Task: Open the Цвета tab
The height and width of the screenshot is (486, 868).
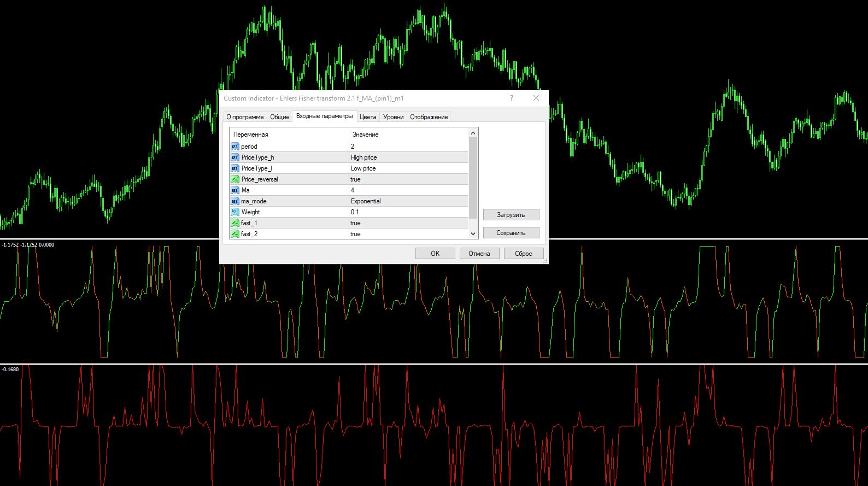Action: click(368, 117)
